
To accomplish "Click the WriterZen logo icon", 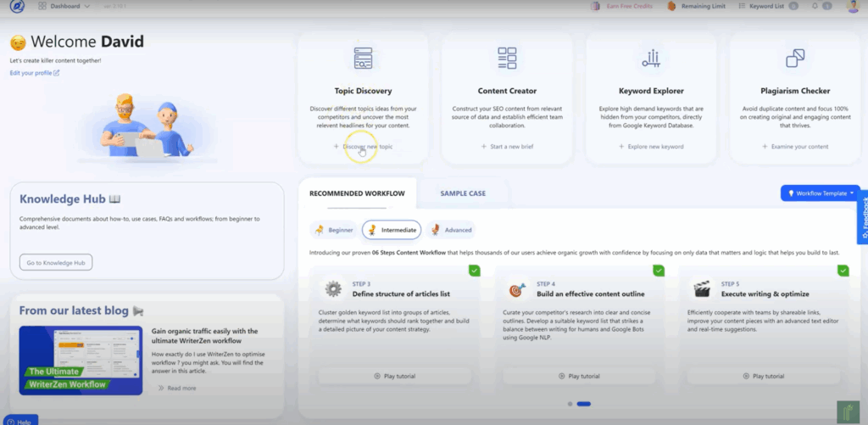I will click(x=17, y=7).
